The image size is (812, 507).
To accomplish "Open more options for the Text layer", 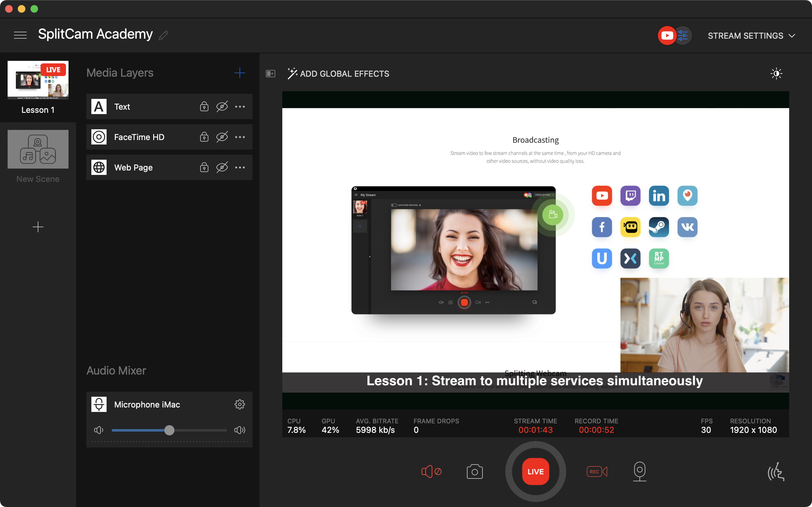I will click(x=240, y=106).
